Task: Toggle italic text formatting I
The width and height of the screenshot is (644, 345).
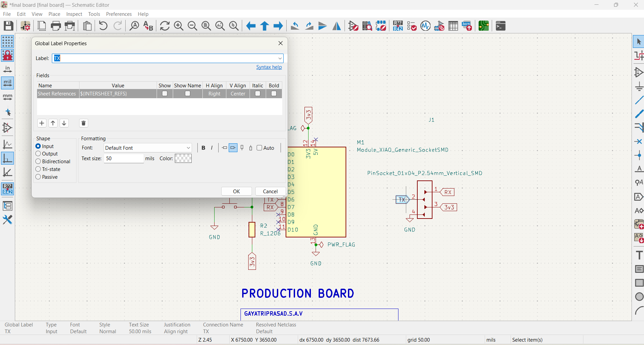Action: pos(212,148)
